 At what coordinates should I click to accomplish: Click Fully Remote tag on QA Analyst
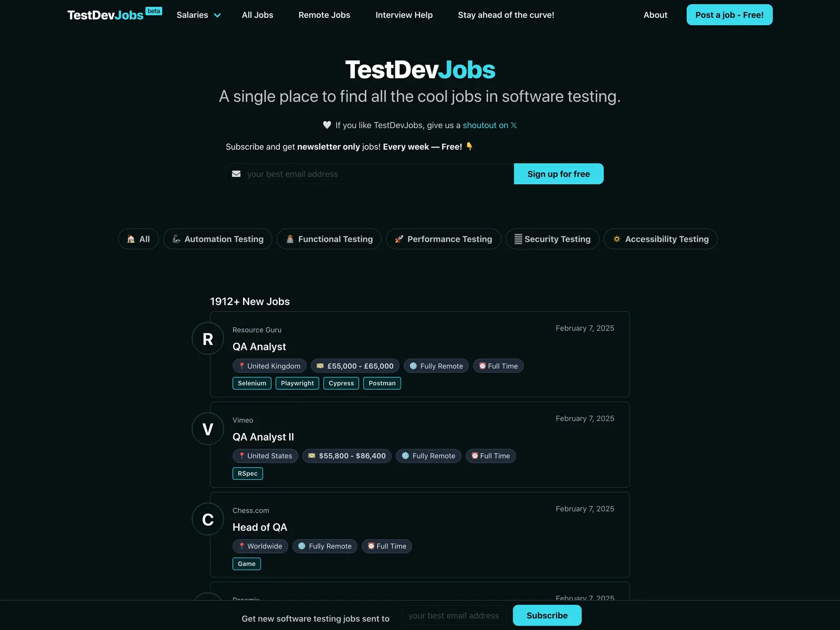click(x=436, y=366)
